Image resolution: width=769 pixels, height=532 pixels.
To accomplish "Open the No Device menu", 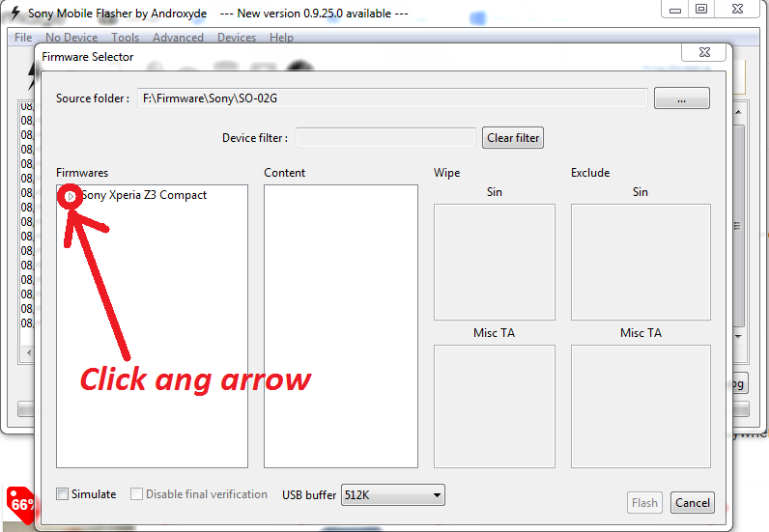I will pyautogui.click(x=71, y=38).
